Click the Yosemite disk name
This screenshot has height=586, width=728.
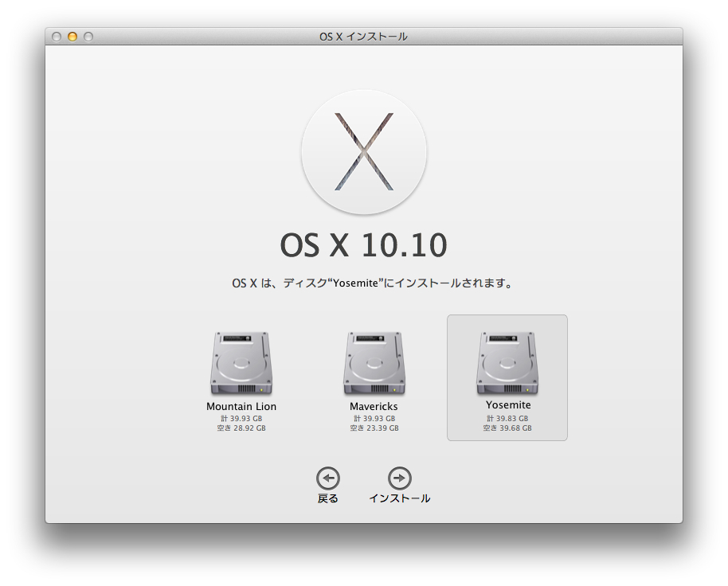click(508, 405)
